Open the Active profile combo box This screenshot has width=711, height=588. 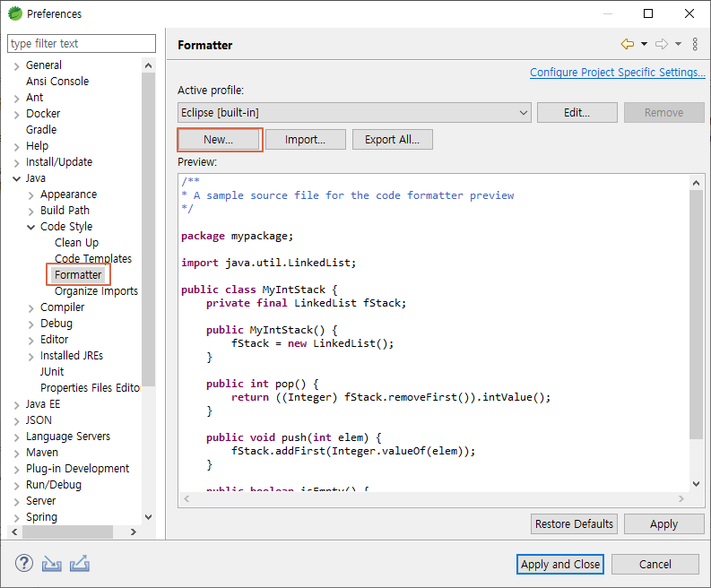tap(354, 112)
